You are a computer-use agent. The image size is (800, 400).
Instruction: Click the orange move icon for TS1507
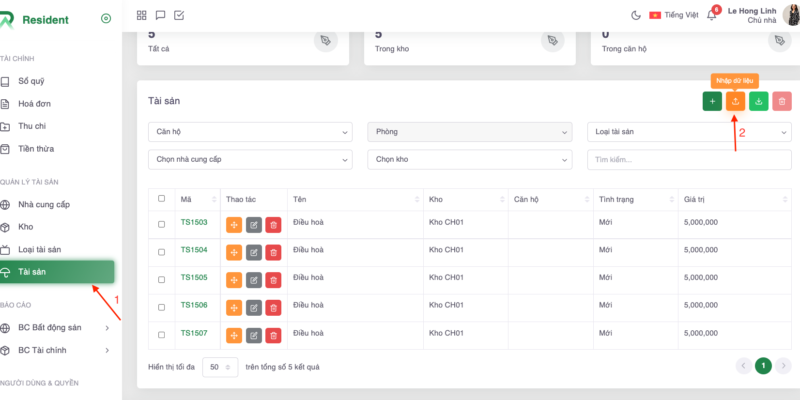tap(234, 334)
